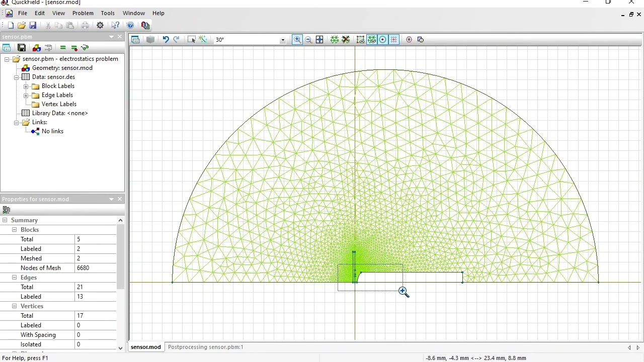Expand the Edge Labels folder

coord(26,95)
